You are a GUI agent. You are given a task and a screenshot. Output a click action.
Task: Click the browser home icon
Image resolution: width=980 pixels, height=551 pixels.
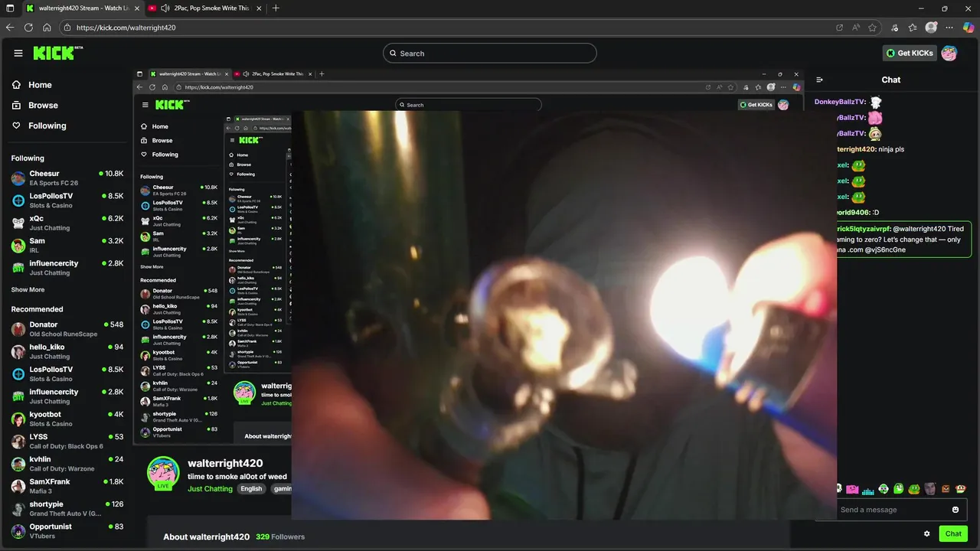[x=47, y=28]
